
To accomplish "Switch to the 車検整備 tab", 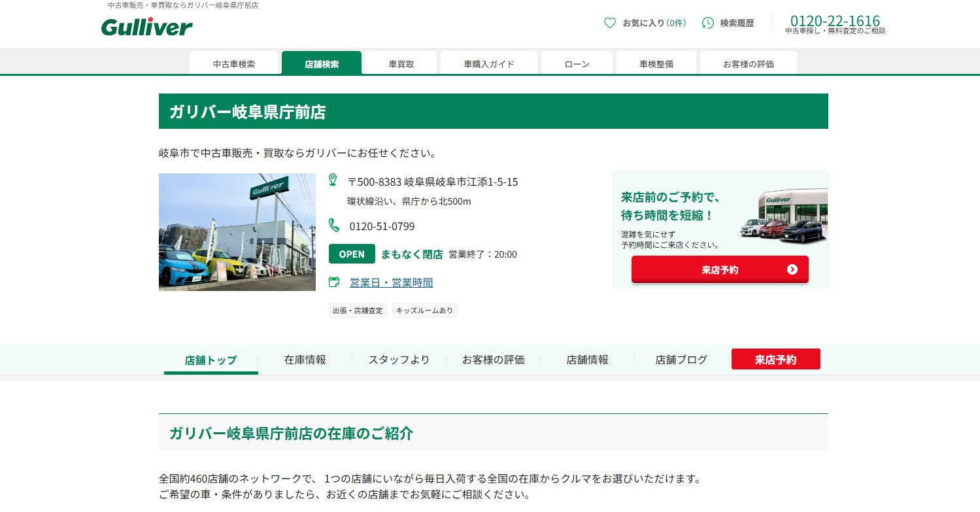I will [x=656, y=64].
